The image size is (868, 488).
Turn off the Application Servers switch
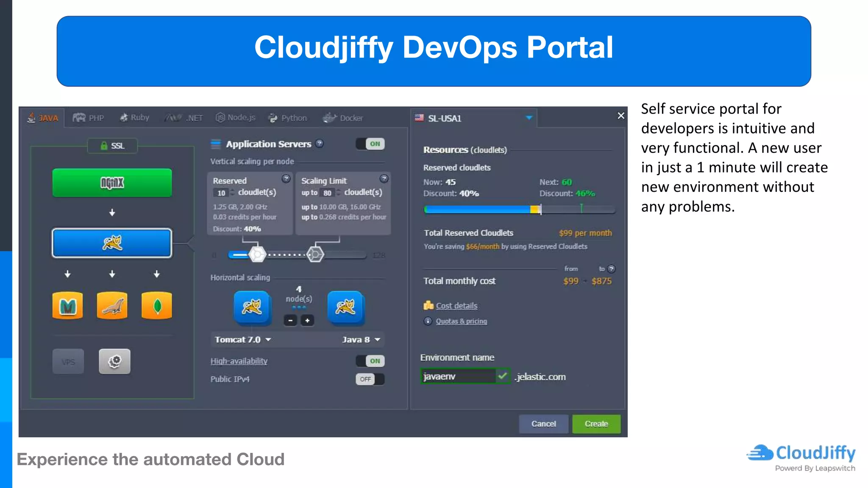370,144
